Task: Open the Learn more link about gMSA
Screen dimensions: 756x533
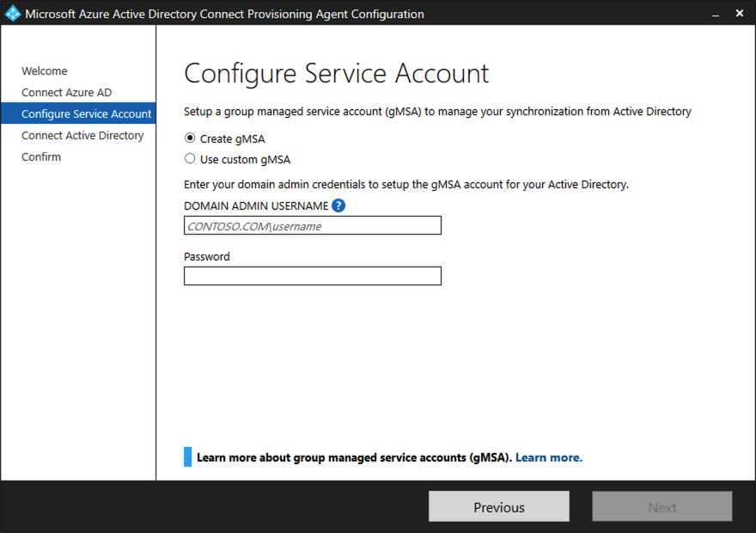Action: pyautogui.click(x=549, y=457)
